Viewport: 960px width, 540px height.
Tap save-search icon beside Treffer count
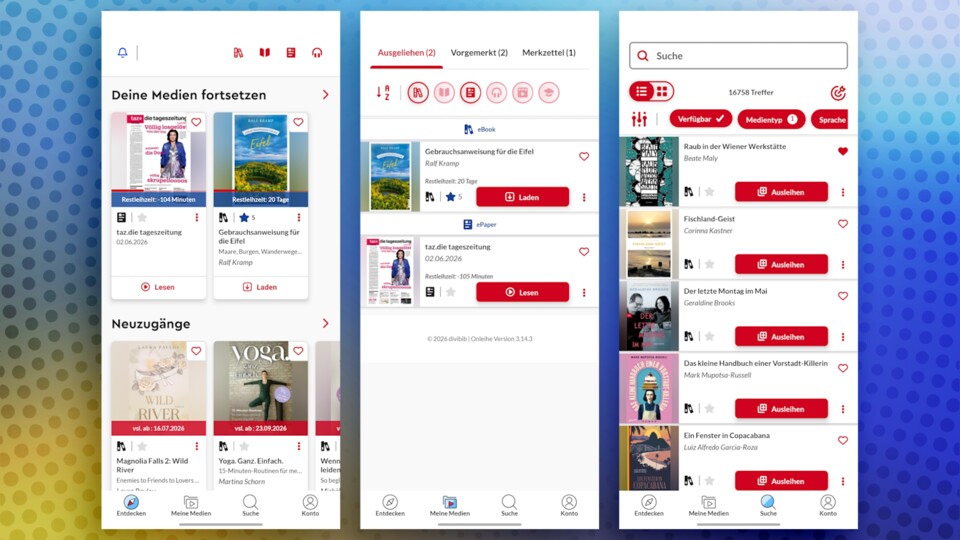[x=838, y=92]
